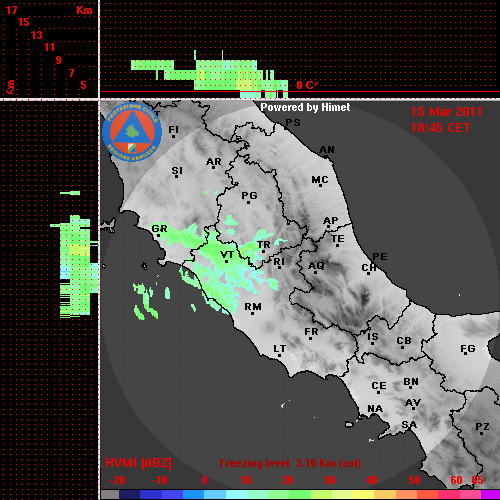Click the CB city label

pos(404,341)
